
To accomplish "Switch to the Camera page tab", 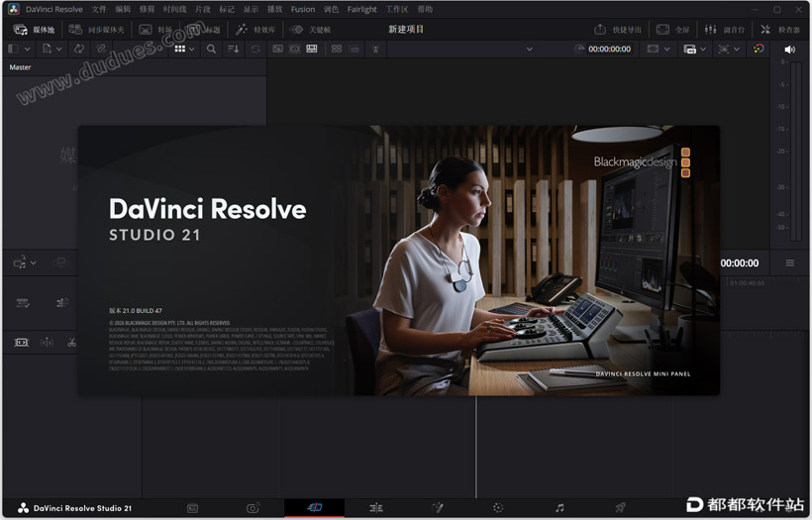I will 254,507.
